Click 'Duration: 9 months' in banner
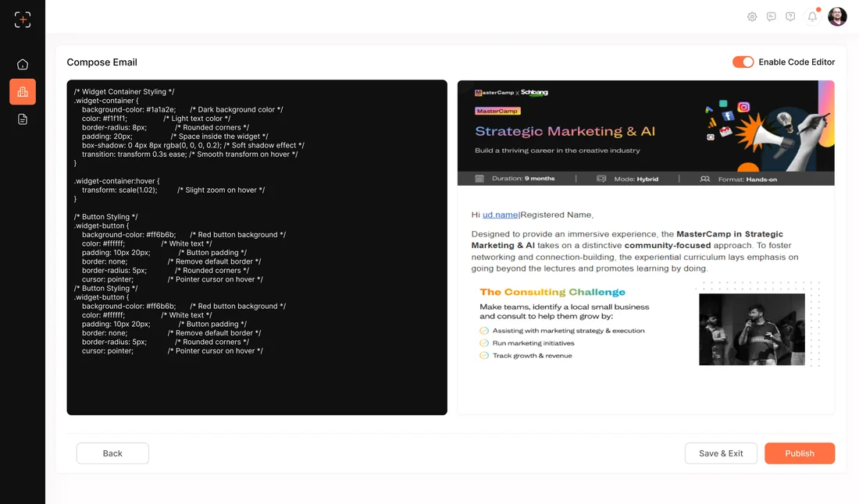Viewport: 859px width, 504px height. 523,179
